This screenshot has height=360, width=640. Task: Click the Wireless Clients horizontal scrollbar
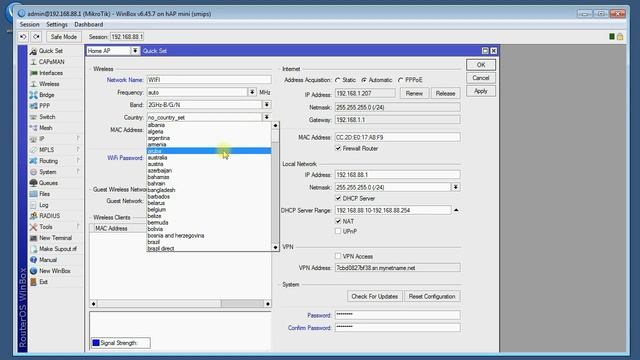pos(180,304)
